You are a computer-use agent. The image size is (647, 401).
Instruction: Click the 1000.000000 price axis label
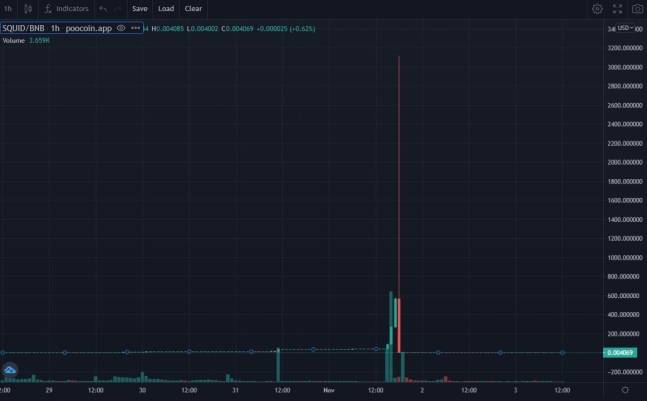(625, 257)
